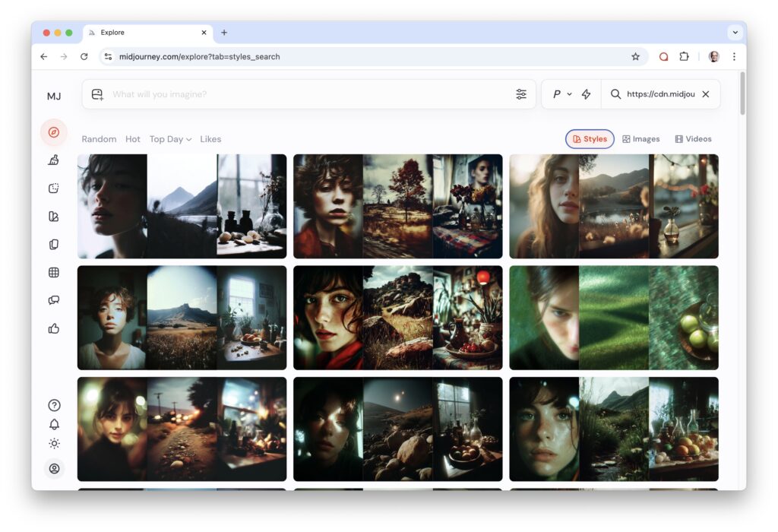Switch to the Images tab
This screenshot has width=778, height=532.
click(640, 139)
